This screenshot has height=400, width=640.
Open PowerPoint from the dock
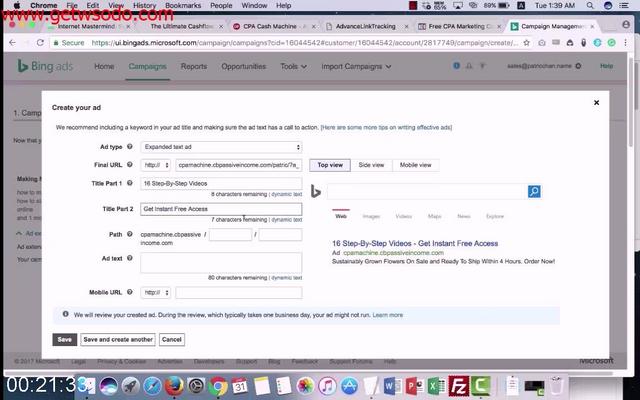pos(414,385)
